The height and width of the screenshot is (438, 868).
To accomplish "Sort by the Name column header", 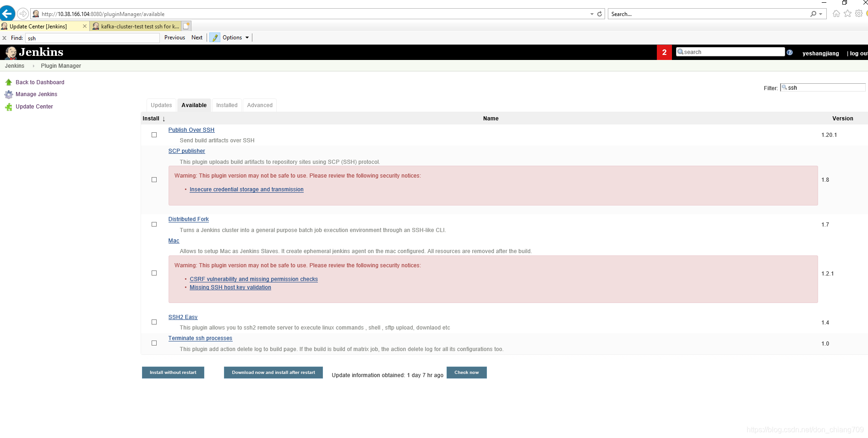I will point(491,119).
